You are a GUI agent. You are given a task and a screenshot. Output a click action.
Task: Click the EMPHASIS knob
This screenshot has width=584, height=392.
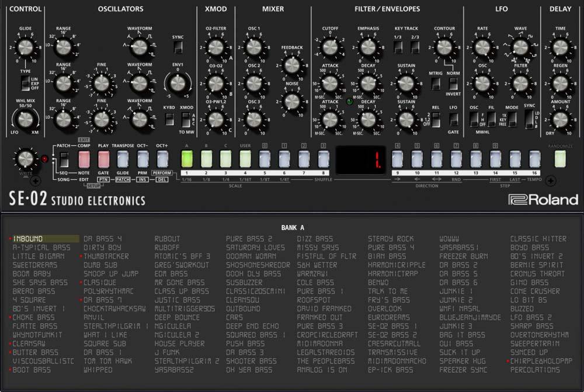[368, 47]
